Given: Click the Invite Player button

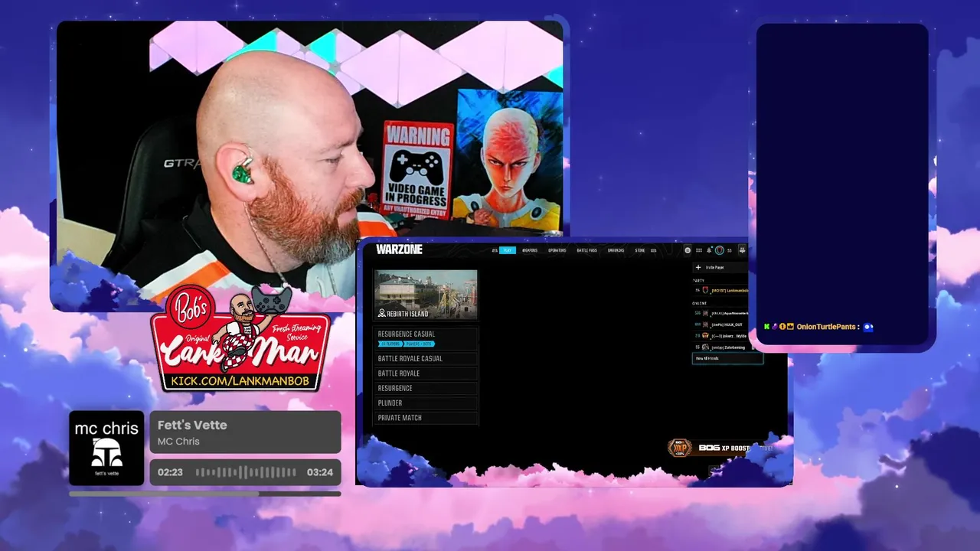Looking at the screenshot, I should [x=720, y=267].
